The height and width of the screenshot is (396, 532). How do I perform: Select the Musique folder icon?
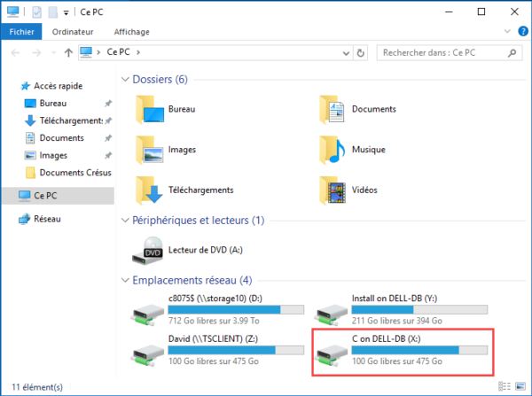332,150
